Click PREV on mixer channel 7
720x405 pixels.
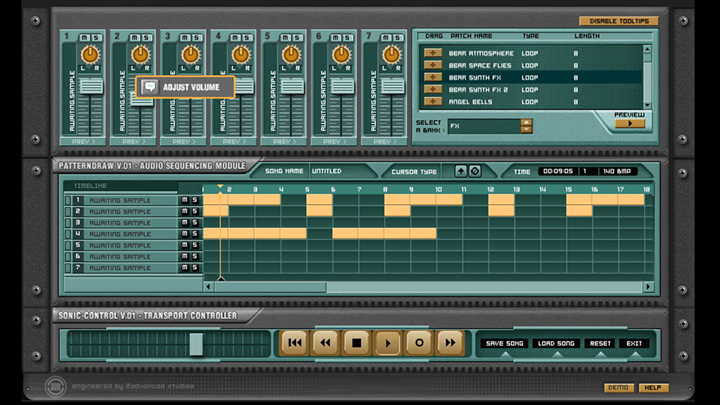point(385,141)
